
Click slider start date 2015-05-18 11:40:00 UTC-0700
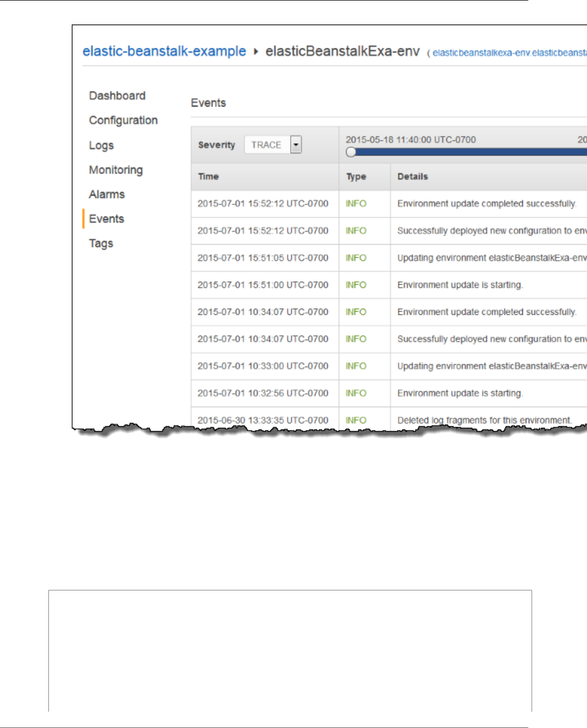pos(411,140)
